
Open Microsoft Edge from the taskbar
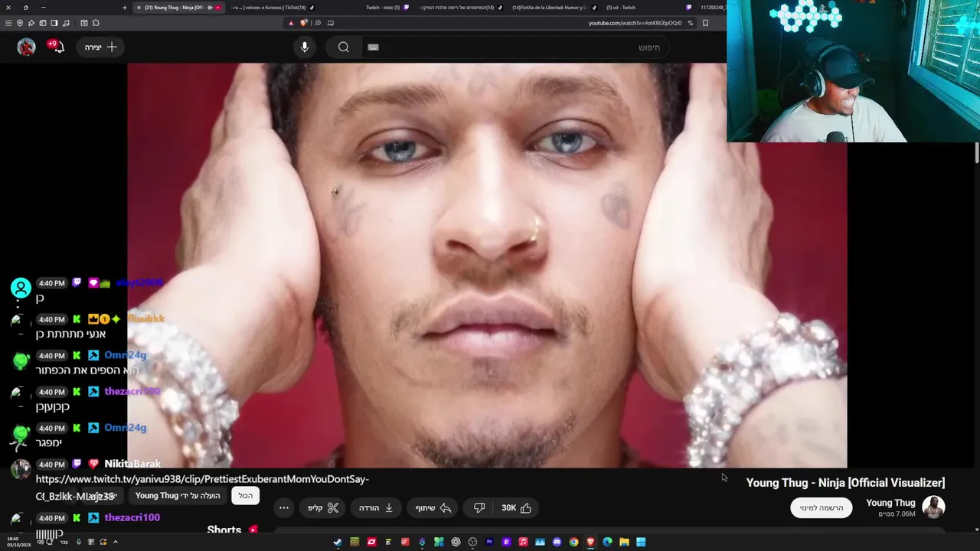coord(607,542)
